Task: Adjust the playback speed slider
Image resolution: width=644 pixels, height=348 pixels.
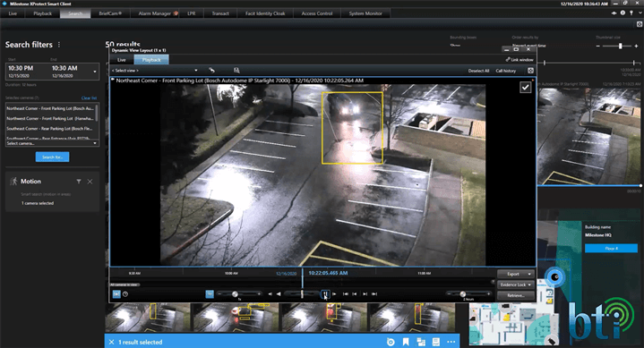Action: [x=235, y=293]
